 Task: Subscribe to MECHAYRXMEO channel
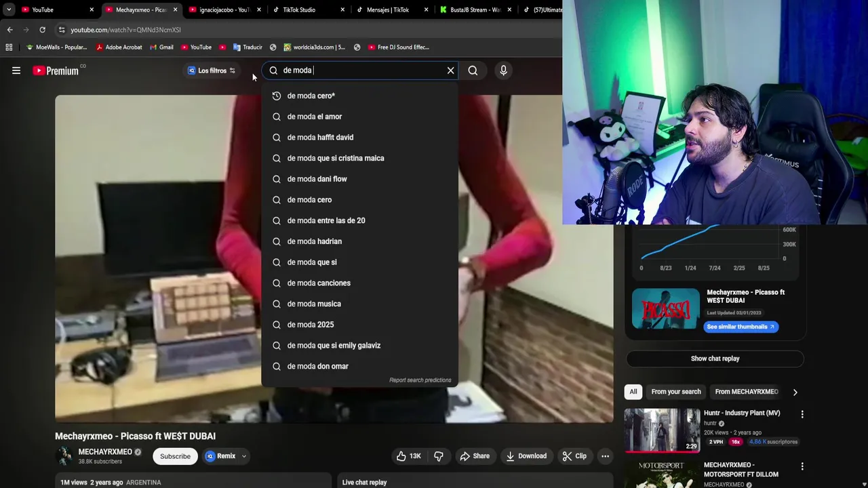point(175,456)
